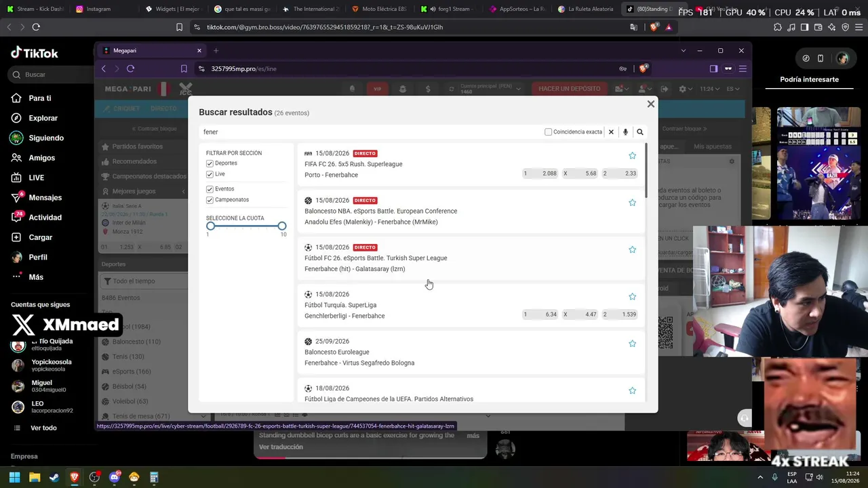Viewport: 868px width, 488px height.
Task: Select draw odds 4.47 for Genchlerberligi match
Action: pos(580,314)
